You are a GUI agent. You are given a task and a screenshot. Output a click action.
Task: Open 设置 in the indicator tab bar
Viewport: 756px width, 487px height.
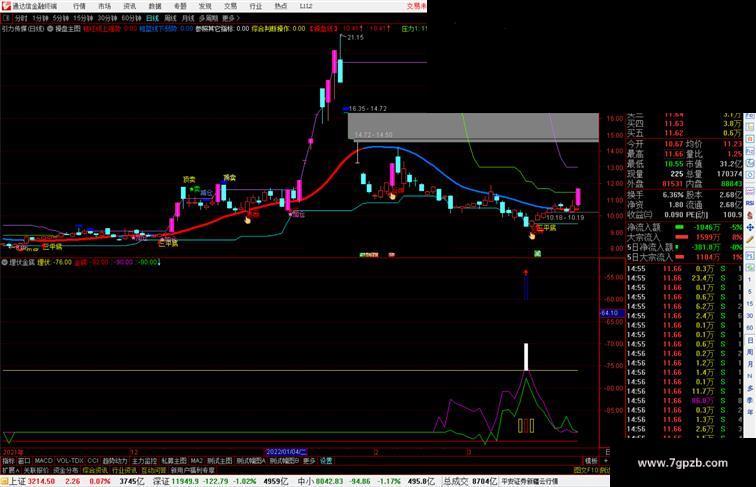click(x=326, y=461)
